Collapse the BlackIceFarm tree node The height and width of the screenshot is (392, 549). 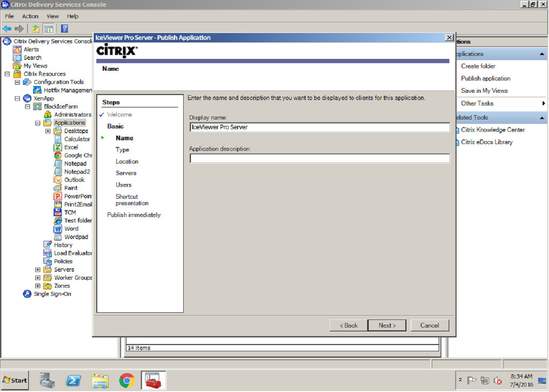point(28,106)
